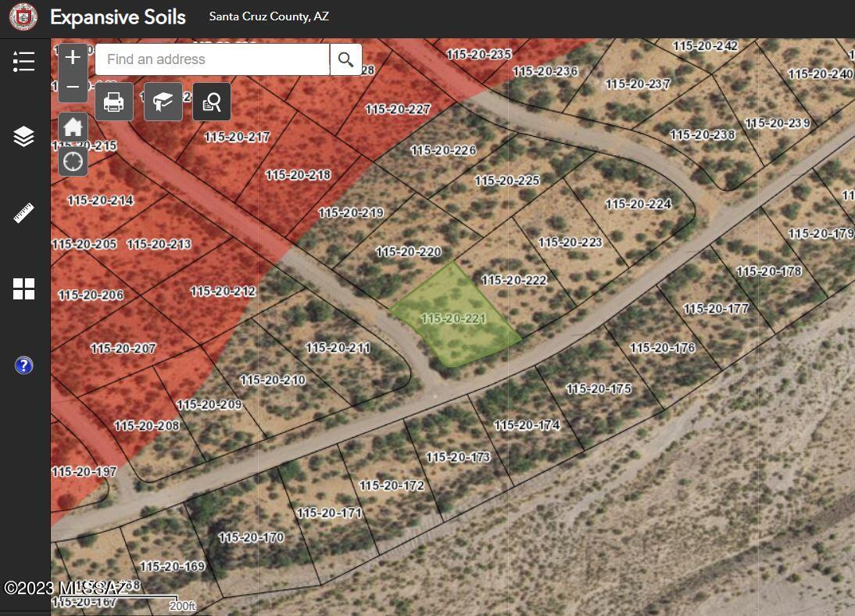Submit address search magnifier button
The image size is (855, 616).
coord(345,59)
